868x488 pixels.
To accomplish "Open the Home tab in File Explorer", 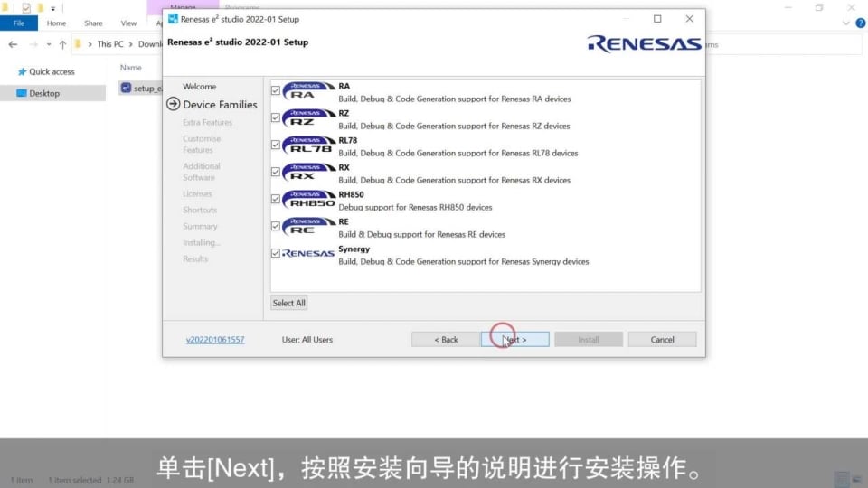I will (56, 23).
